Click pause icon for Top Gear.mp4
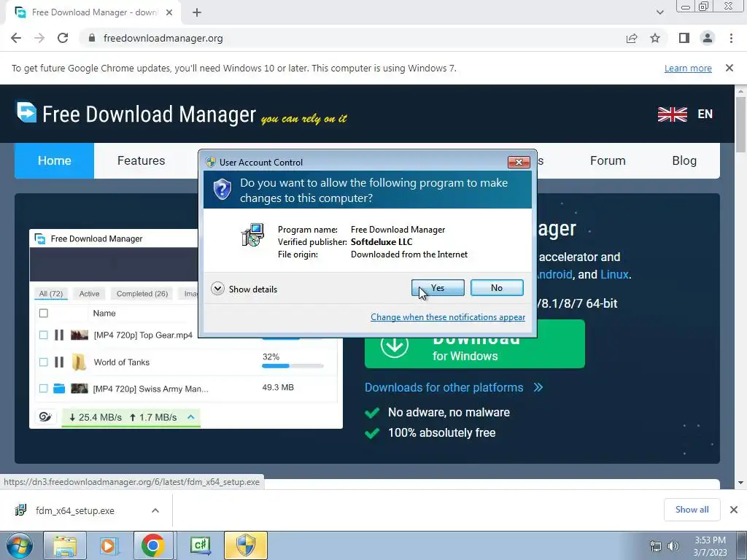747x560 pixels. [59, 335]
